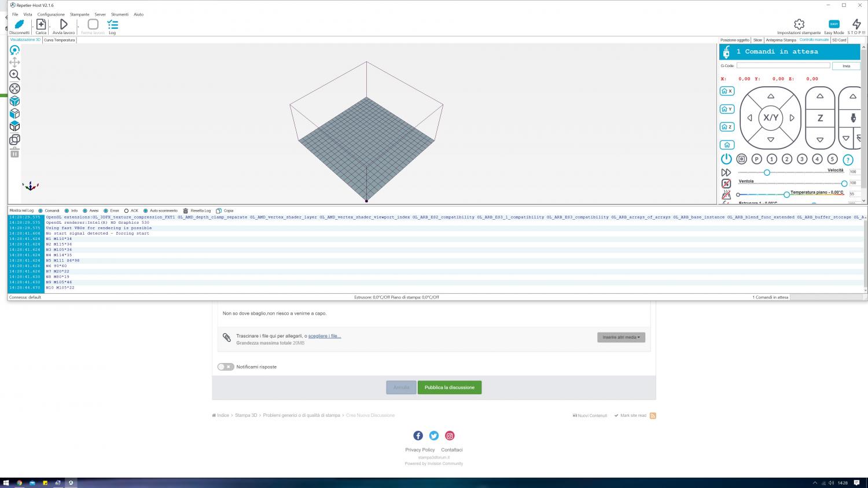This screenshot has height=488, width=868.
Task: Switch to Posizione oggetto tab
Action: pyautogui.click(x=735, y=40)
